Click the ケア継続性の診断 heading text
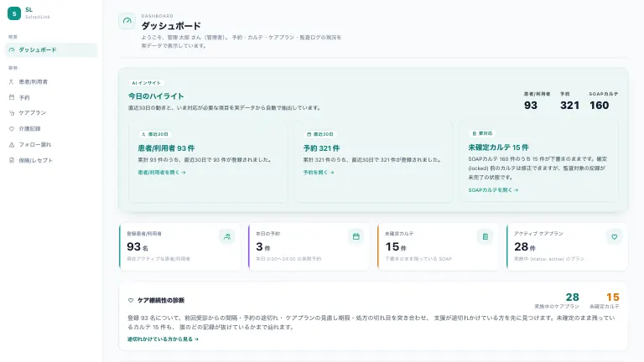644x362 pixels. [161, 301]
